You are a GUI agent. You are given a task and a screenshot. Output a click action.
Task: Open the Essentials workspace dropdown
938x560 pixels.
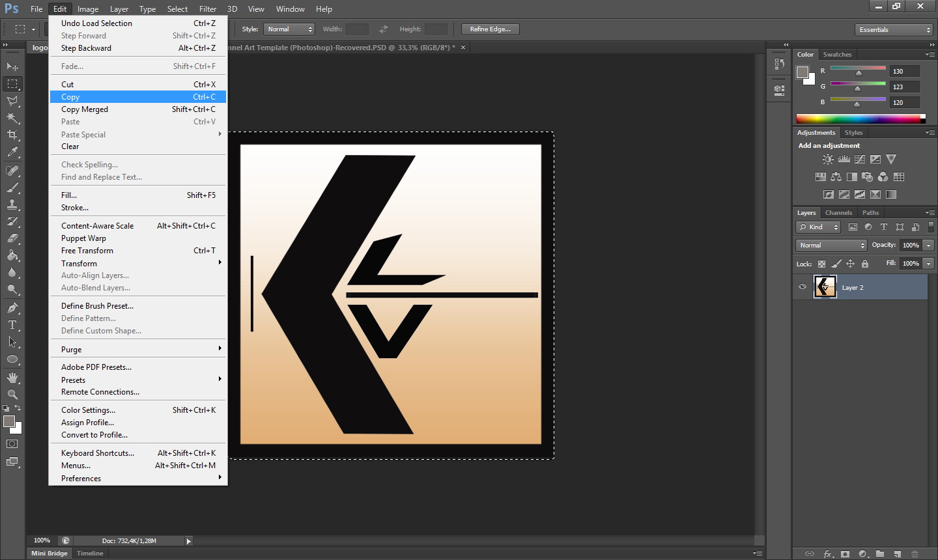point(895,30)
